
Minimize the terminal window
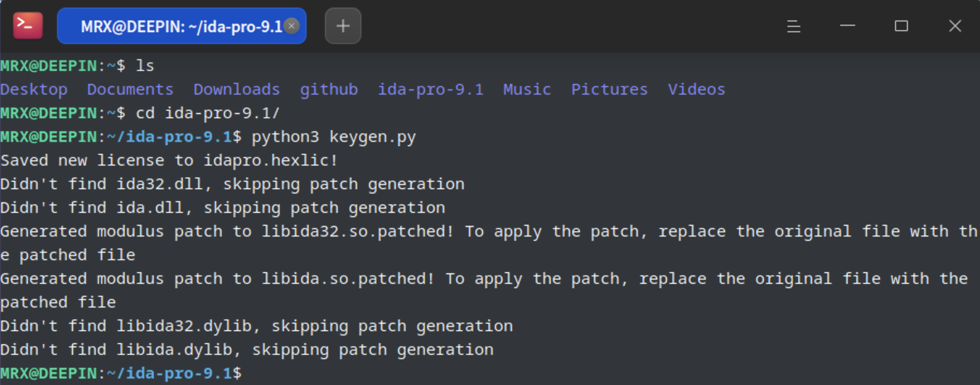click(848, 26)
